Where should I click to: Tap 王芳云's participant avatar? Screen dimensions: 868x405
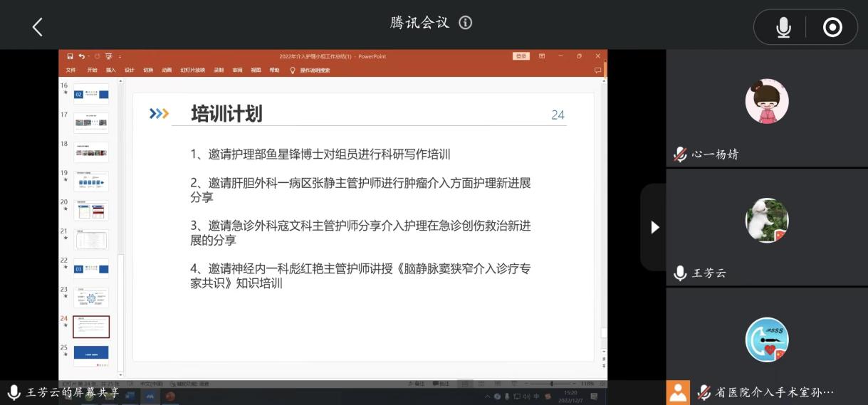[x=766, y=221]
